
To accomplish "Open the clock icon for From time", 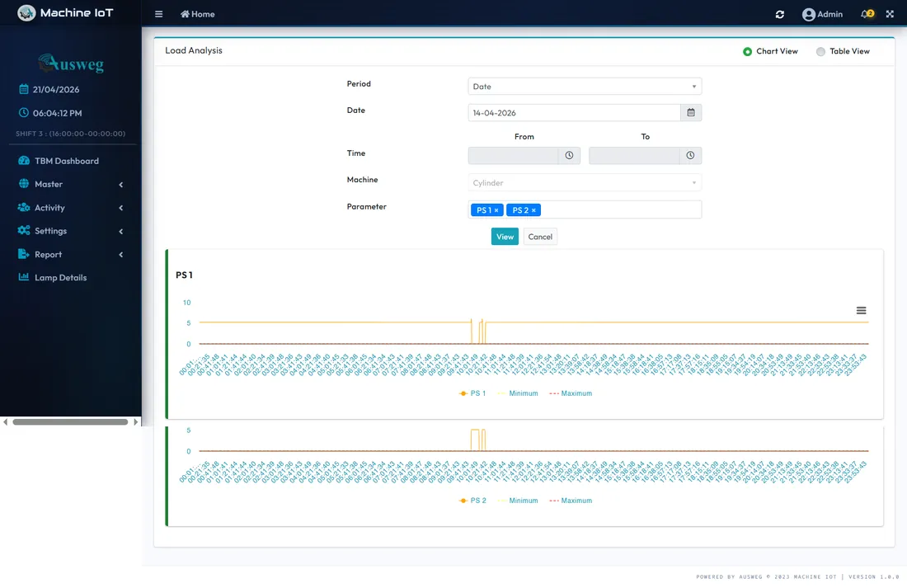I will tap(569, 155).
